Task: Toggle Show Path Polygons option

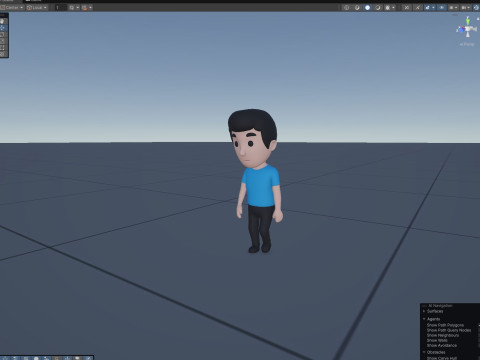Action: coord(445,325)
